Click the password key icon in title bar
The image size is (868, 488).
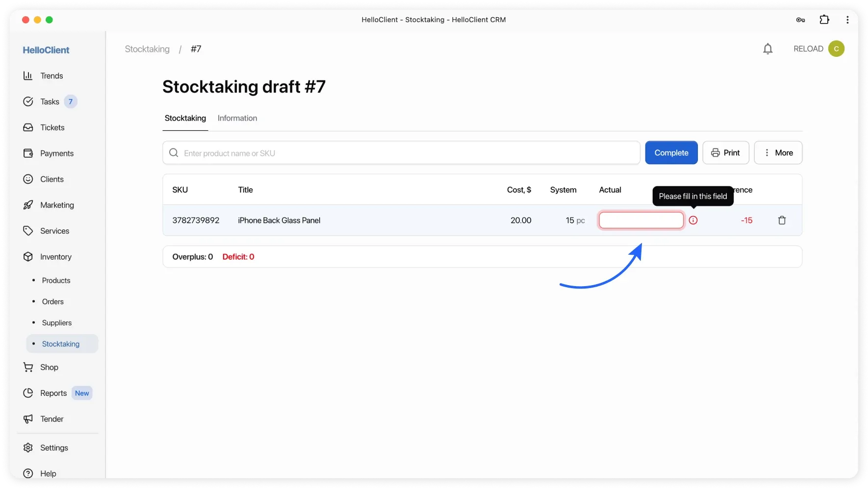[x=800, y=20]
